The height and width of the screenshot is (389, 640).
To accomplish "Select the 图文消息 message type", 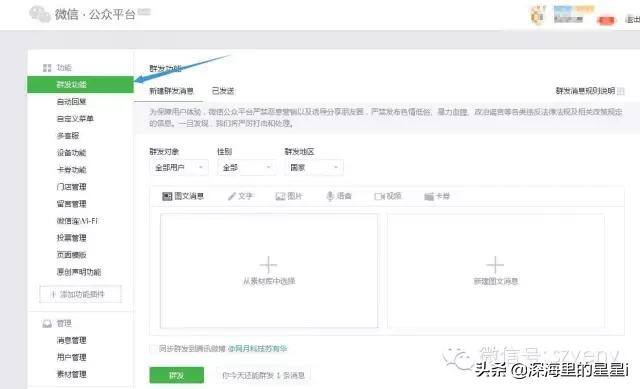I will (183, 196).
